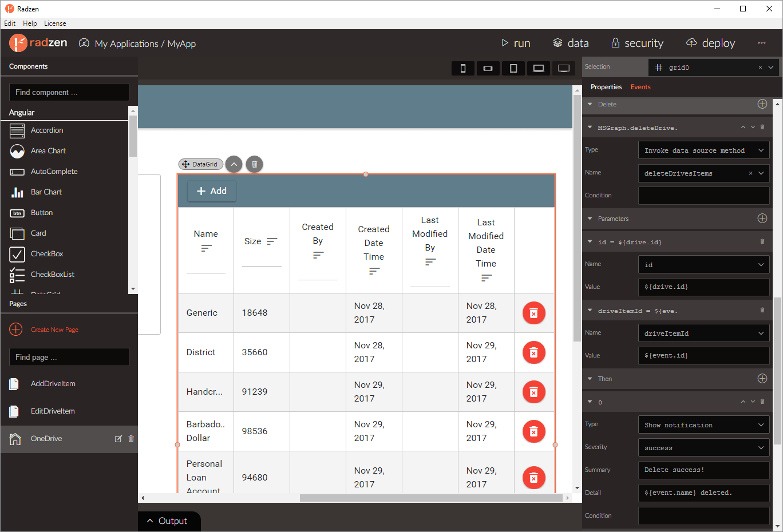The image size is (783, 532).
Task: Click the Add button in the grid
Action: click(212, 191)
